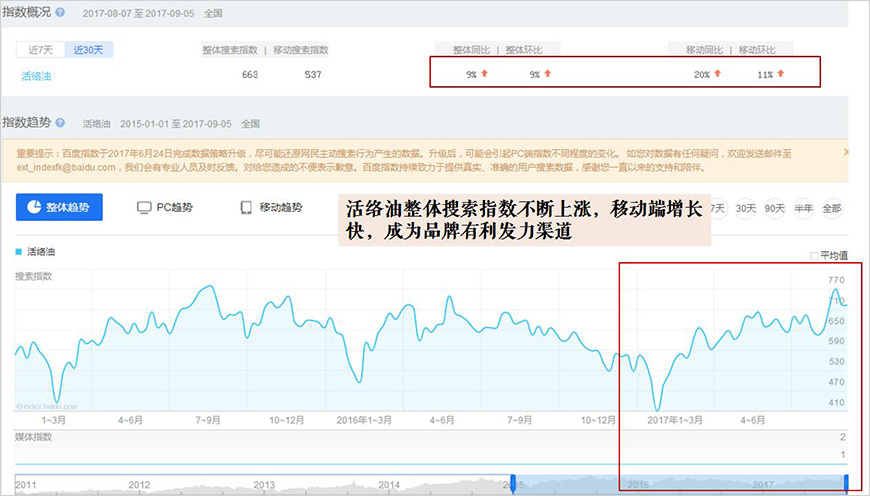Open the trend date range 2015-01-01 selector
870x496 pixels.
coord(175,123)
